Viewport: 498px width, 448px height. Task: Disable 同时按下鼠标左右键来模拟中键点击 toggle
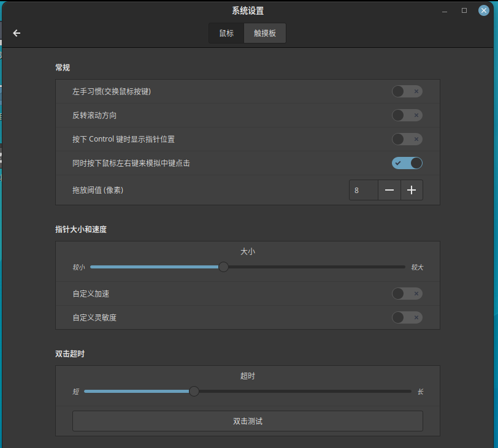click(x=407, y=163)
